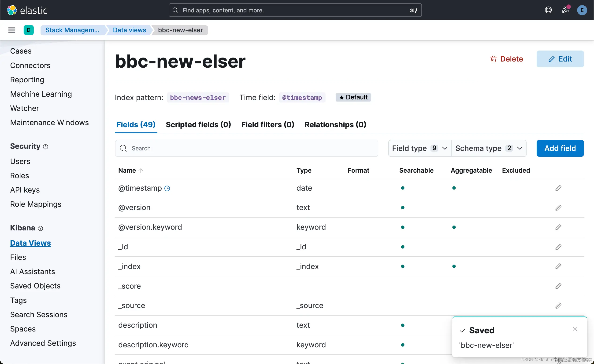This screenshot has height=364, width=594.
Task: Dismiss the Saved toast notification
Action: [575, 329]
